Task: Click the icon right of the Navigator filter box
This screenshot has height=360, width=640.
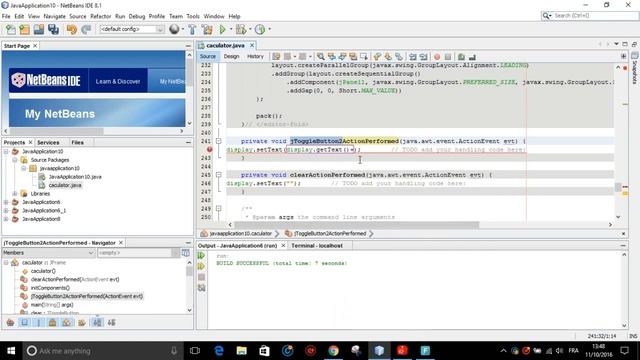Action: coord(186,253)
